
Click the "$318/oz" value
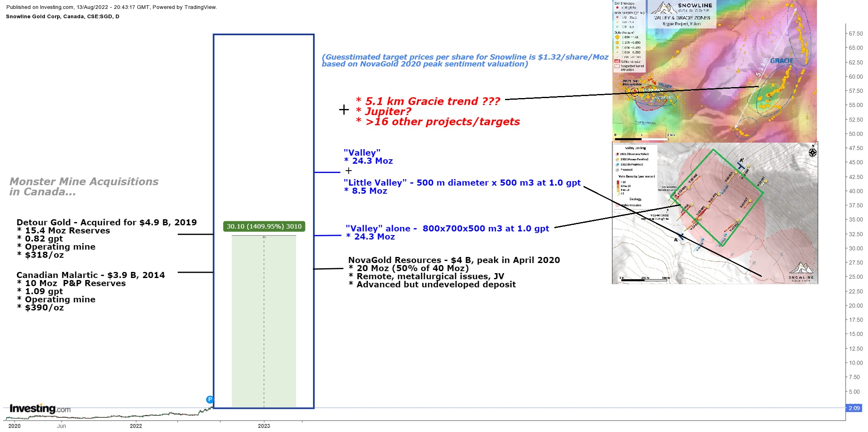click(x=44, y=255)
